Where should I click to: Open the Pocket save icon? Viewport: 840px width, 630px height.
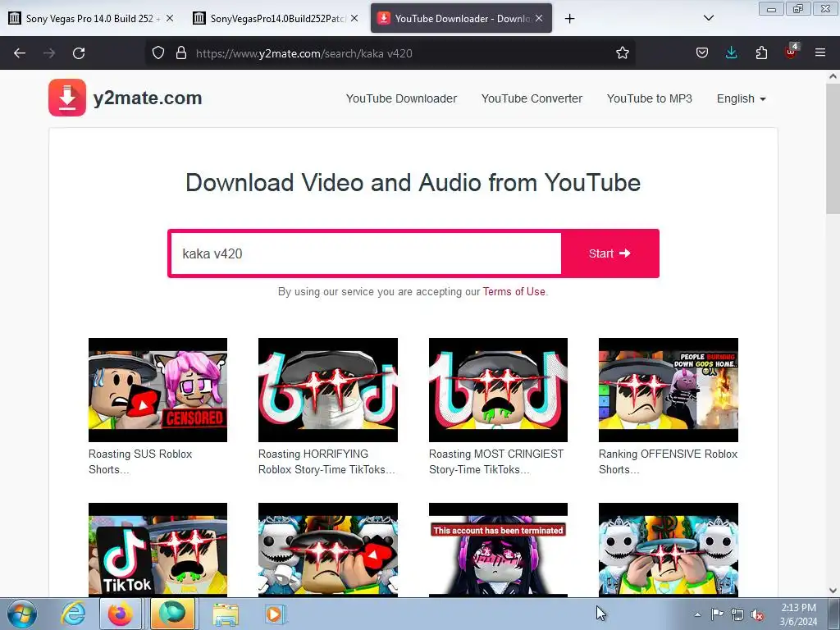[702, 53]
